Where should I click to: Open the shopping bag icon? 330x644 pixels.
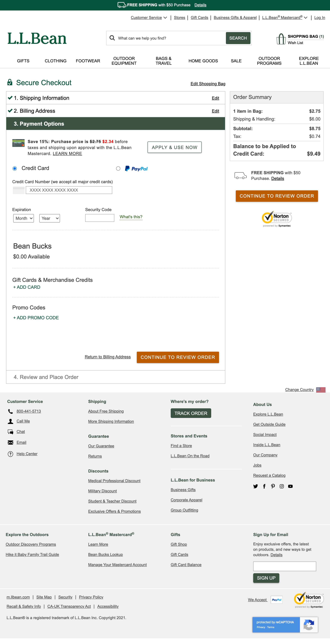281,39
